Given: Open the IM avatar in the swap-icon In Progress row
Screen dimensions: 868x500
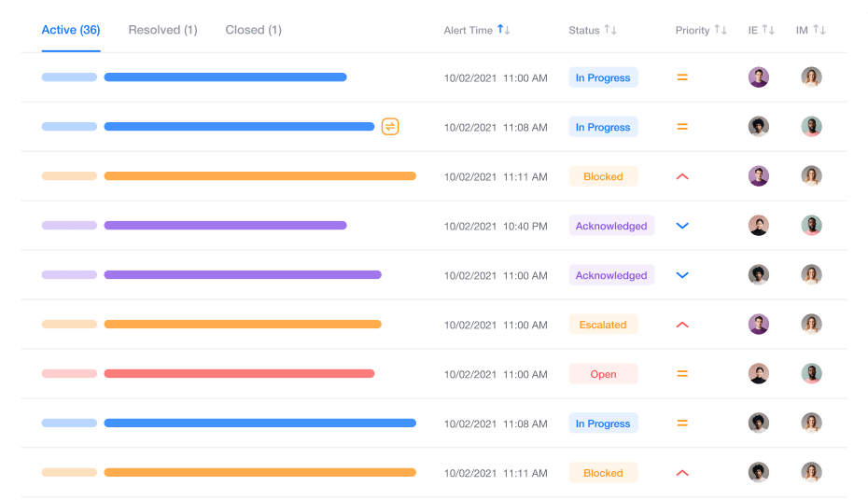Looking at the screenshot, I should pyautogui.click(x=811, y=127).
